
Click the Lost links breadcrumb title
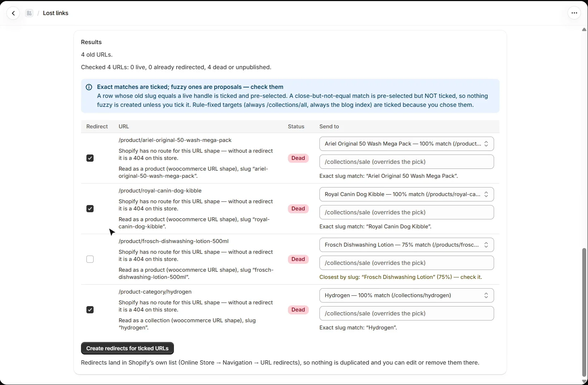pyautogui.click(x=56, y=13)
